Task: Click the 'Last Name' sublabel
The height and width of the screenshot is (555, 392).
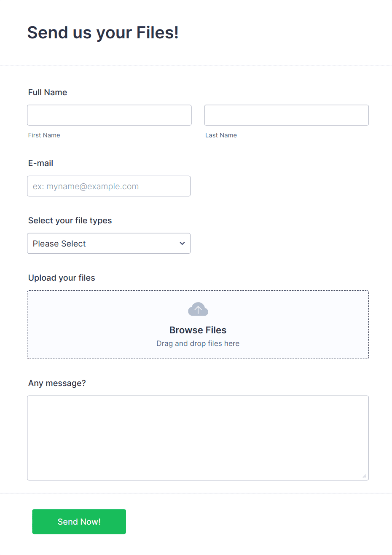Action: pyautogui.click(x=221, y=135)
